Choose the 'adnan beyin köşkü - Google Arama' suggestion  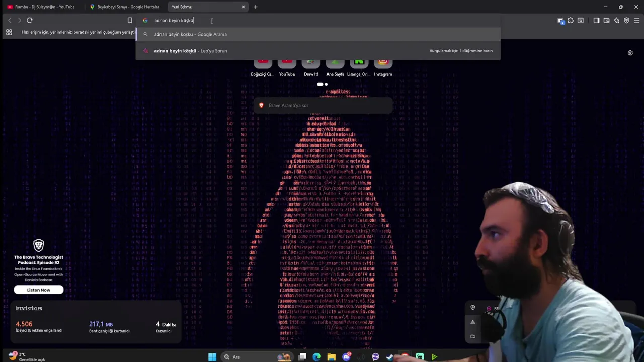coord(318,34)
